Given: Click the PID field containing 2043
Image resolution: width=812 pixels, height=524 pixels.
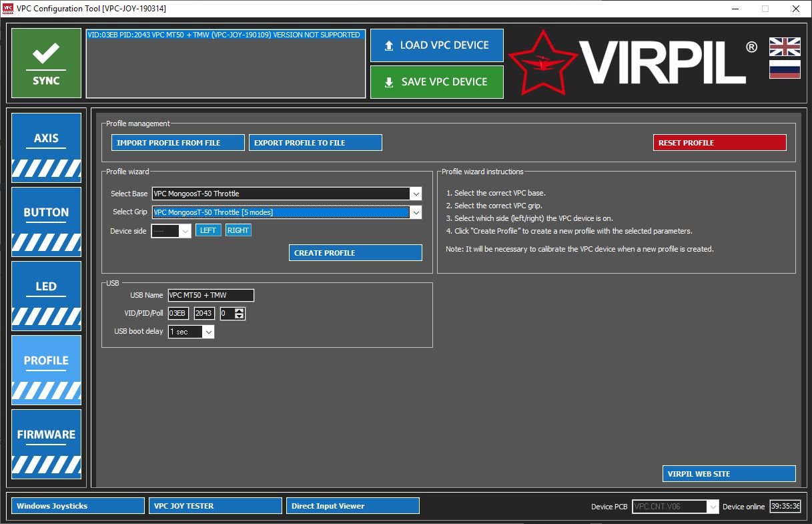Looking at the screenshot, I should (204, 313).
